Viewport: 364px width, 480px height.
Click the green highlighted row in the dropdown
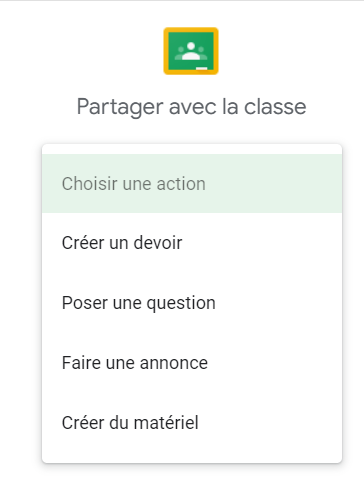192,184
